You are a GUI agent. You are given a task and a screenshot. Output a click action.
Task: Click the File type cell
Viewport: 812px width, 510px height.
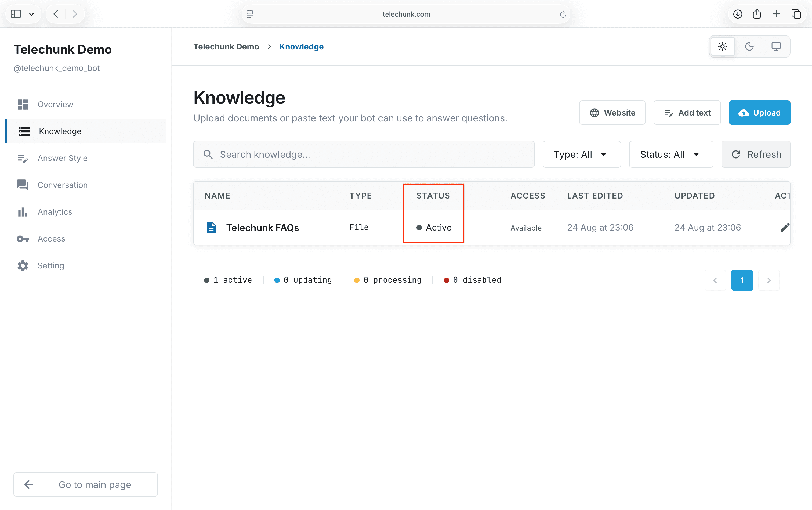(x=359, y=227)
